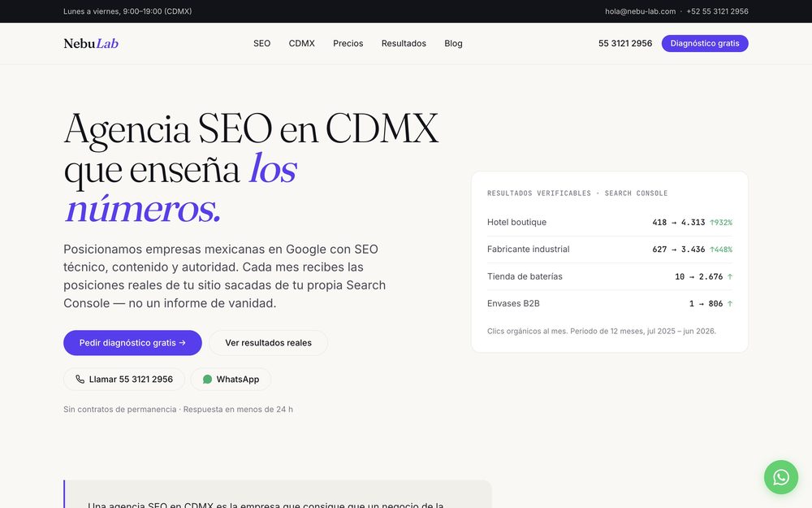Click the 10 → 2.676 value
The image size is (812, 508).
(698, 276)
